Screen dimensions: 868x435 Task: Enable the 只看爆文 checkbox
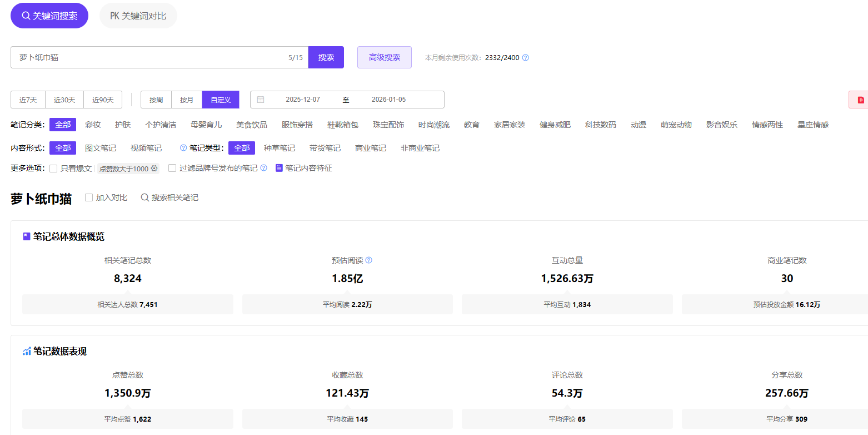click(x=53, y=169)
